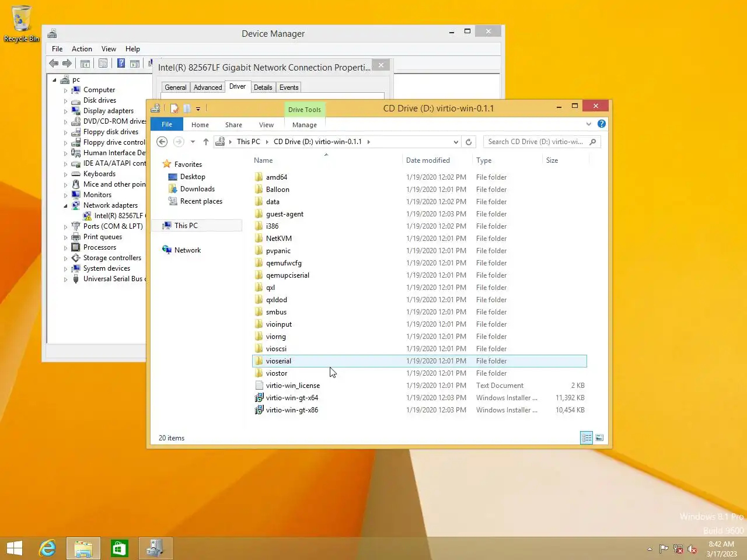This screenshot has width=747, height=560.
Task: Open Device Manager File menu
Action: (x=57, y=49)
